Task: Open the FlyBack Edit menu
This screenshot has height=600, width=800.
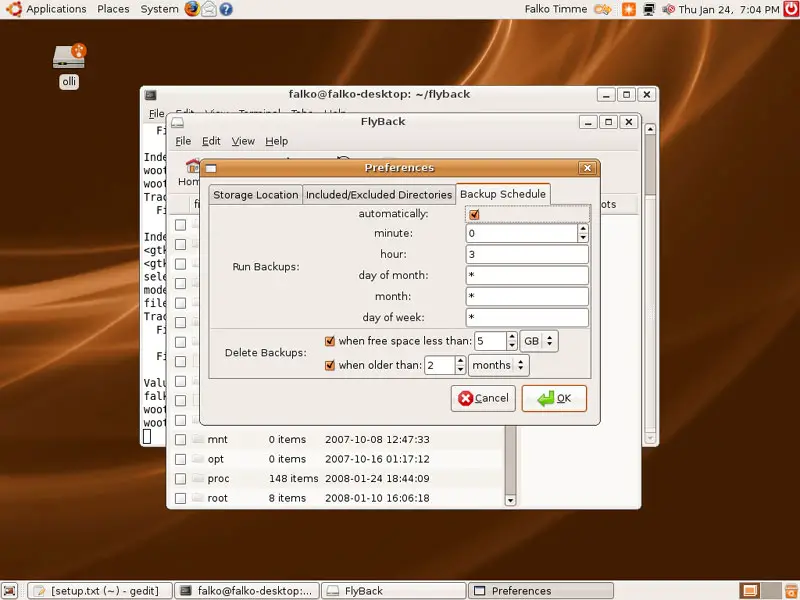Action: coord(211,141)
